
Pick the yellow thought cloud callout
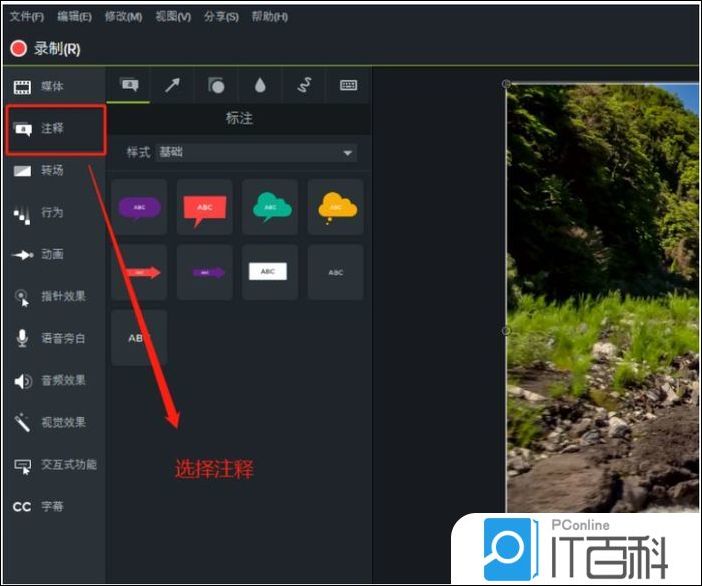pos(335,207)
